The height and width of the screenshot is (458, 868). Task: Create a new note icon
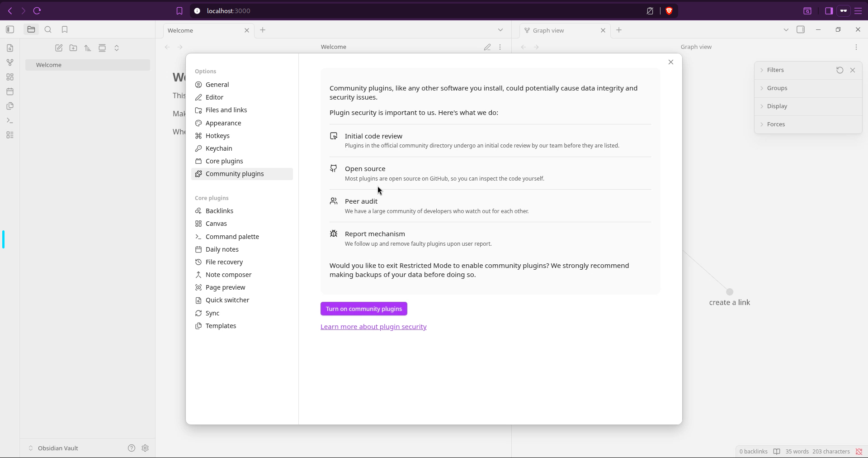[59, 48]
